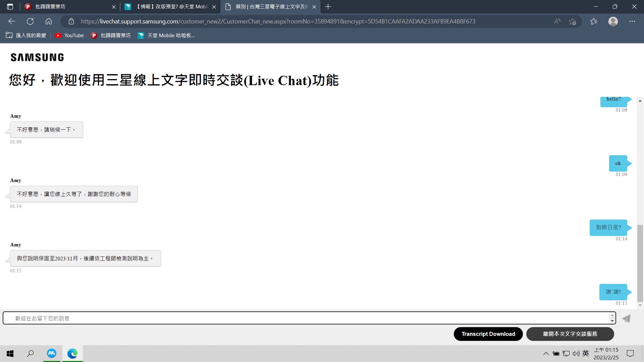Toggle the input language indicator 英

coord(586,353)
